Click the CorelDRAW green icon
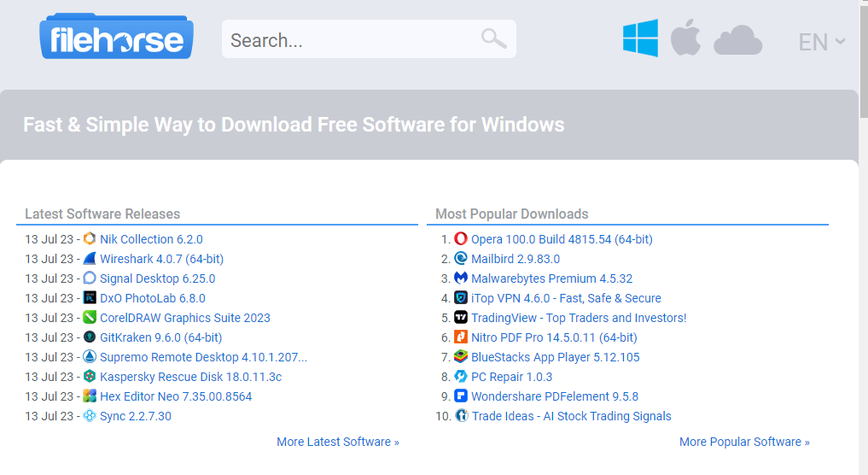Image resolution: width=868 pixels, height=475 pixels. tap(90, 318)
